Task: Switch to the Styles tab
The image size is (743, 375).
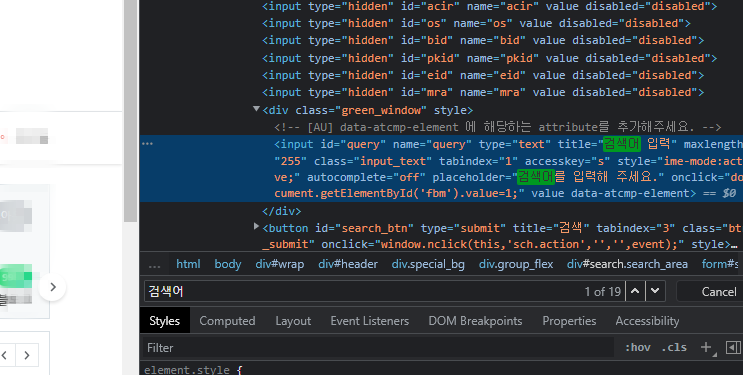Action: pyautogui.click(x=164, y=321)
